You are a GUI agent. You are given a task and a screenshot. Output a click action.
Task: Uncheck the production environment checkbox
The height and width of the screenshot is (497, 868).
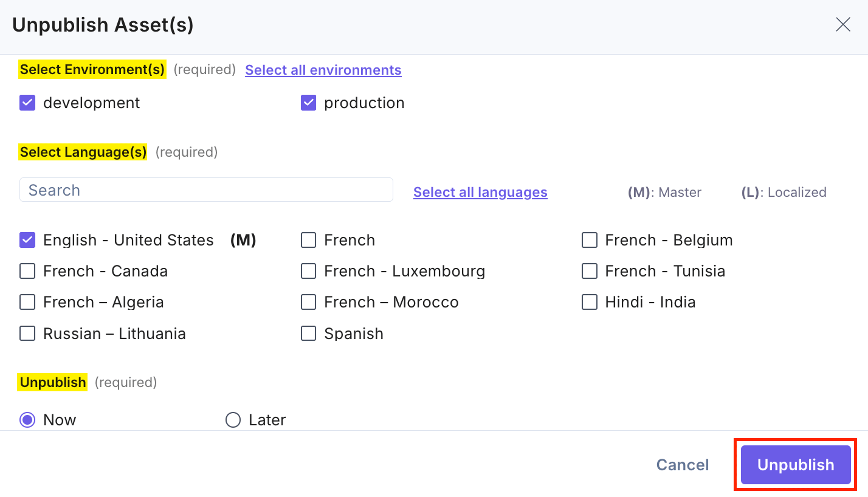(308, 103)
